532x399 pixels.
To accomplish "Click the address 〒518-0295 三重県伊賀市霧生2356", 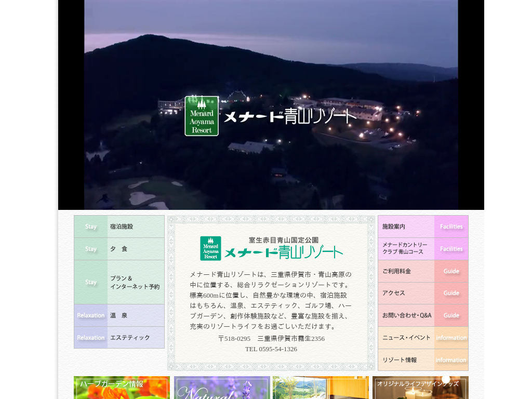I will point(271,339).
